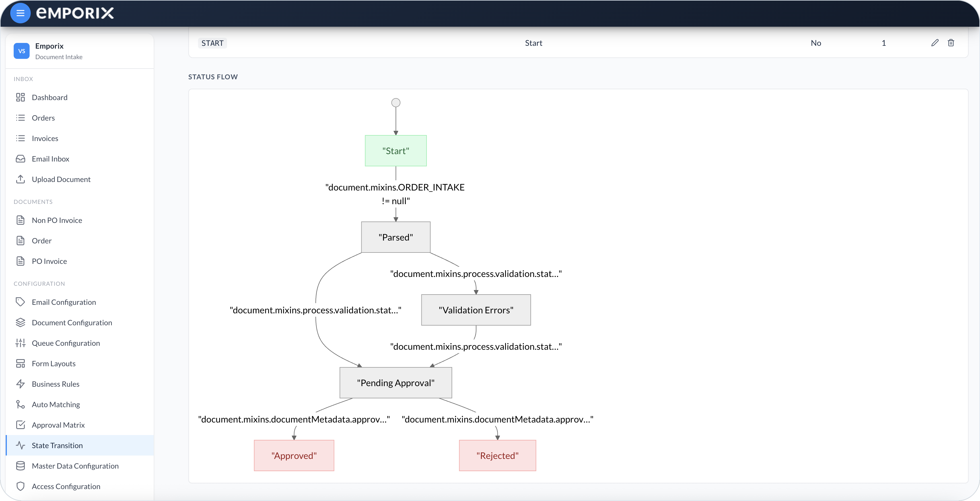Click the Emporix logo in header
Viewport: 980px width, 501px height.
tap(75, 13)
